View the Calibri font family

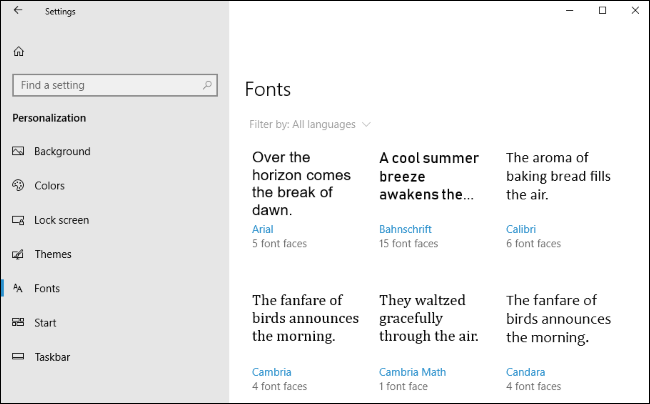pos(521,229)
